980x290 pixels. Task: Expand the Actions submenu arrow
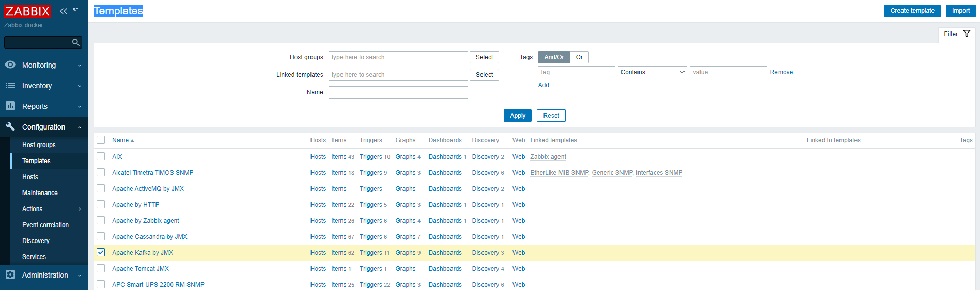(80, 209)
